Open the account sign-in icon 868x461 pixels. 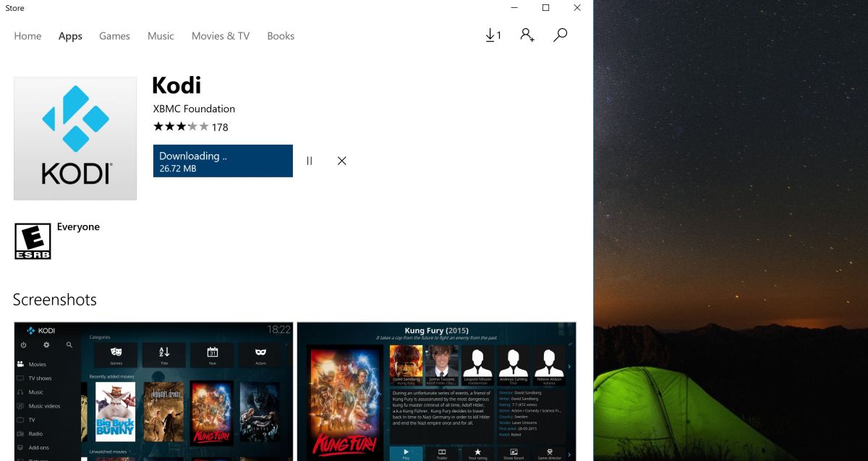(527, 35)
